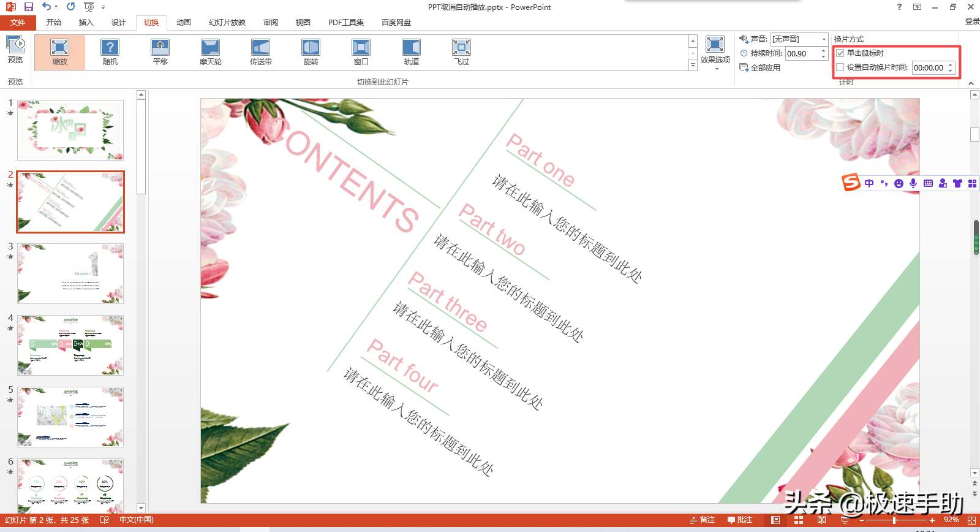Image resolution: width=980 pixels, height=532 pixels.
Task: Switch to normal view in status bar
Action: pos(775,520)
